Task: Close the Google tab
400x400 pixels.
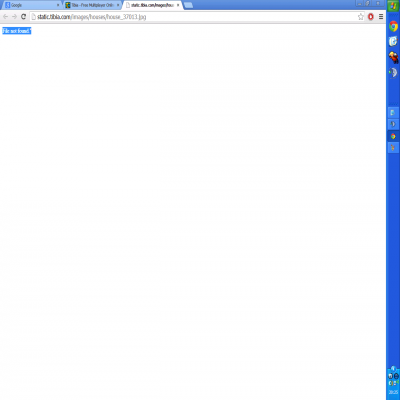Action: pyautogui.click(x=58, y=5)
